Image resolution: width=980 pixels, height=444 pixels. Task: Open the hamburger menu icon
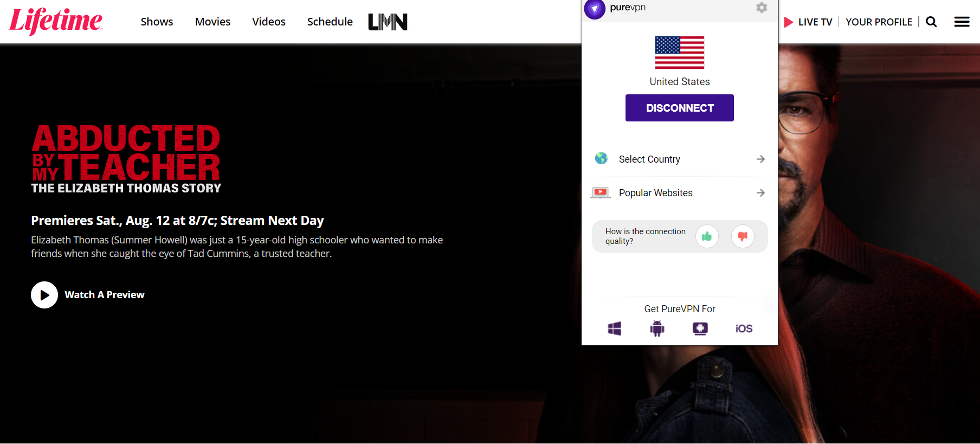[x=962, y=22]
